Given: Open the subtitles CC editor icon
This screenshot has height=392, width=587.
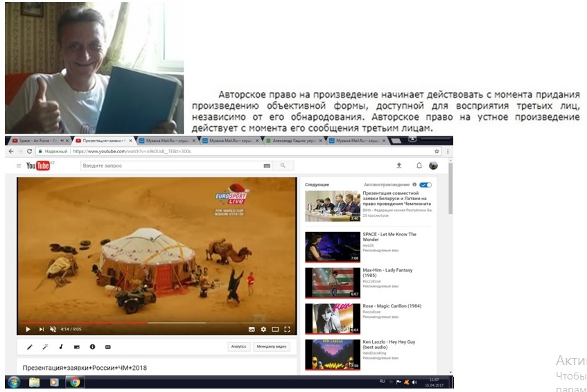Looking at the screenshot, I should [x=108, y=347].
